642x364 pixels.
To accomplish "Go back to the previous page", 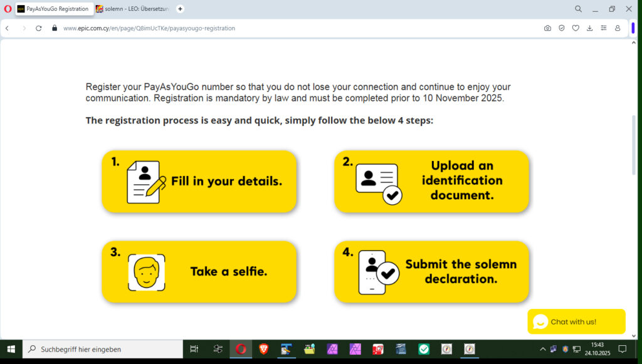I will coord(8,28).
